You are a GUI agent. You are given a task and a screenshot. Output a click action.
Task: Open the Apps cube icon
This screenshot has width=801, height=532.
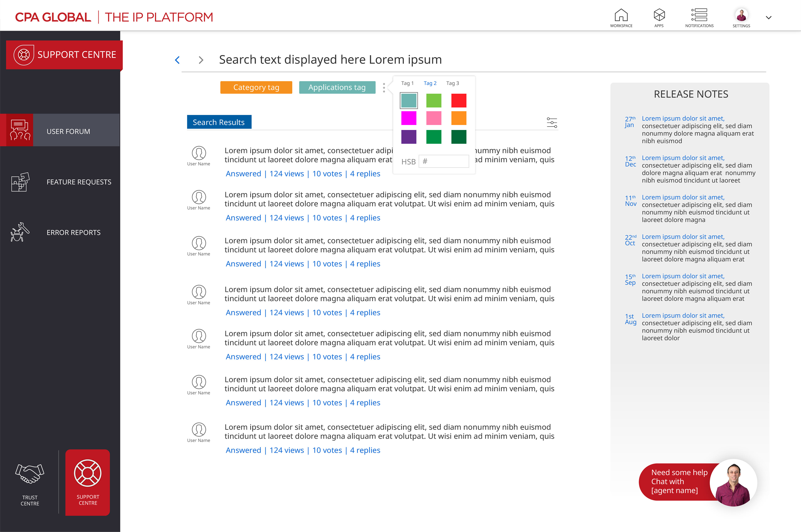coord(659,15)
